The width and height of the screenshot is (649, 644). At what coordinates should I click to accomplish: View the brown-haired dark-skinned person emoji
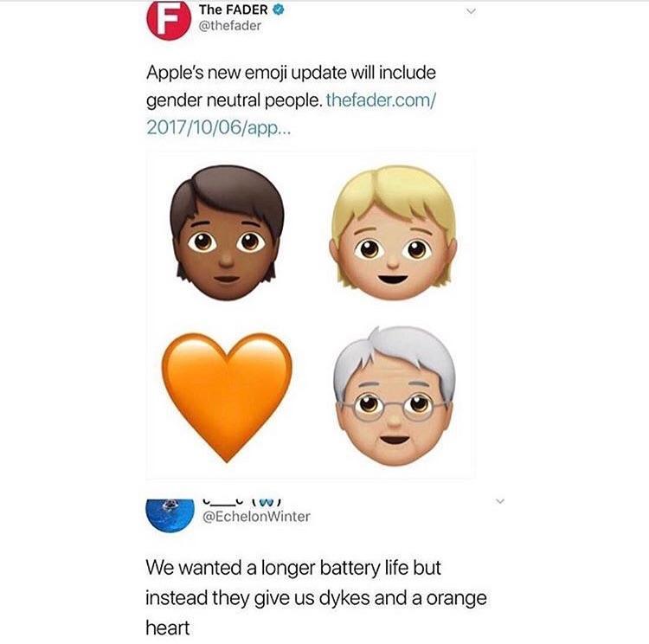coord(228,232)
